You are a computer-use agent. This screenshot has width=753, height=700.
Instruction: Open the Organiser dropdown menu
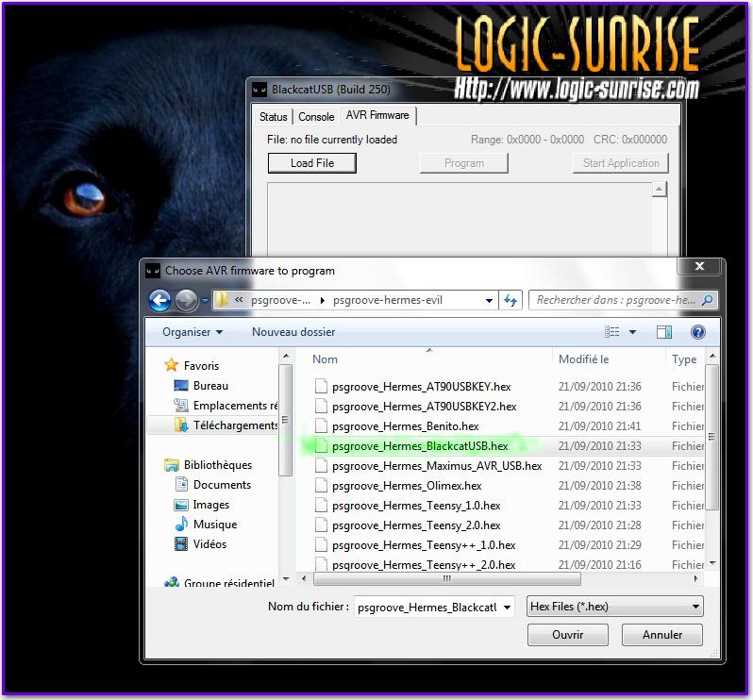pyautogui.click(x=192, y=332)
